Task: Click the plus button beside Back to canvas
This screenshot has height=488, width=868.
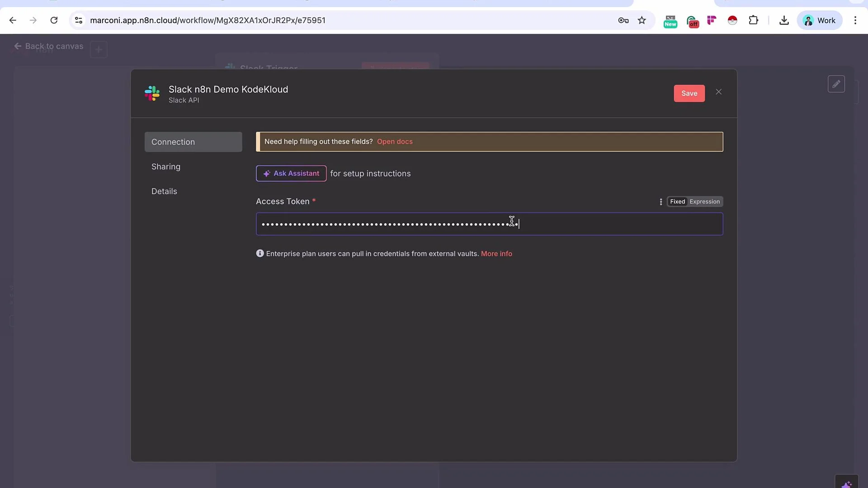Action: tap(99, 49)
